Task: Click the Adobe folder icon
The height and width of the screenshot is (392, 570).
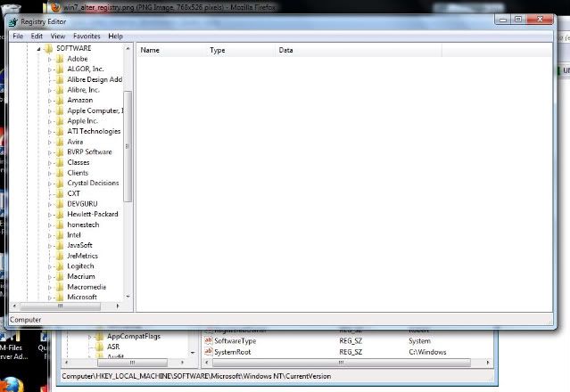Action: click(x=60, y=59)
